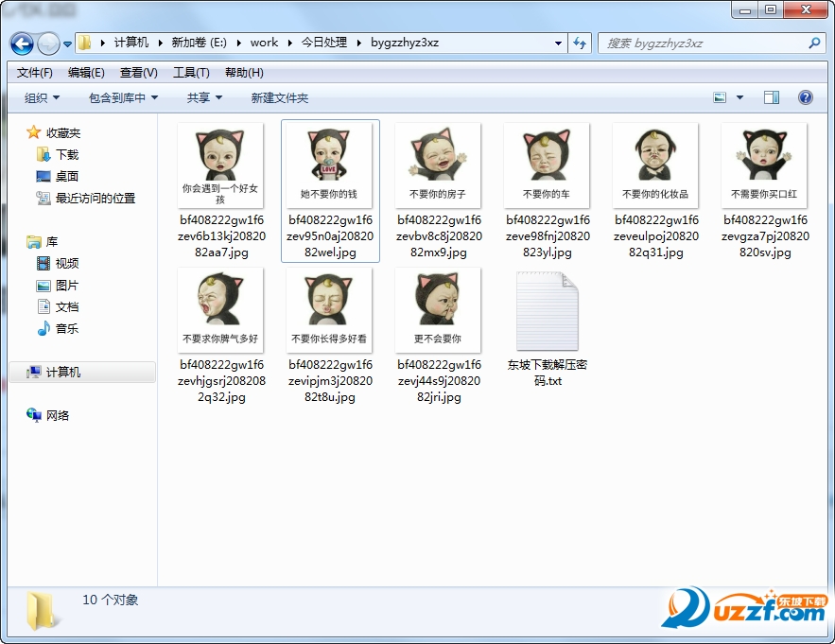Click filename ending 82jri.jpg
835x644 pixels.
(x=439, y=381)
